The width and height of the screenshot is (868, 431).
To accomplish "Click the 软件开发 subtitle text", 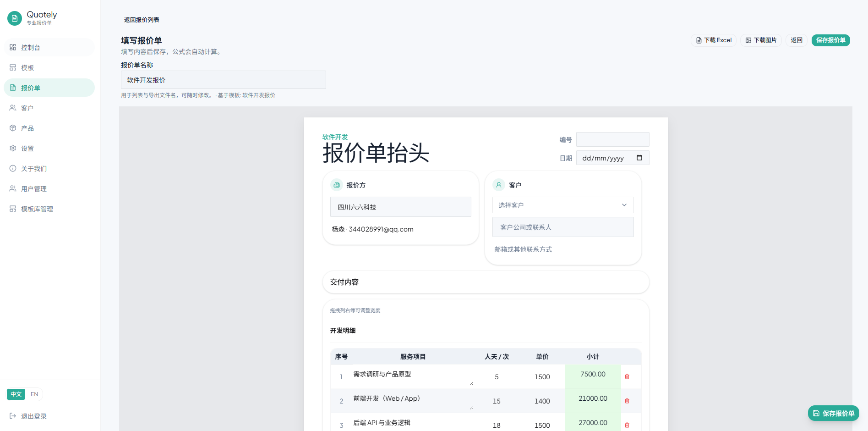I will pos(335,137).
